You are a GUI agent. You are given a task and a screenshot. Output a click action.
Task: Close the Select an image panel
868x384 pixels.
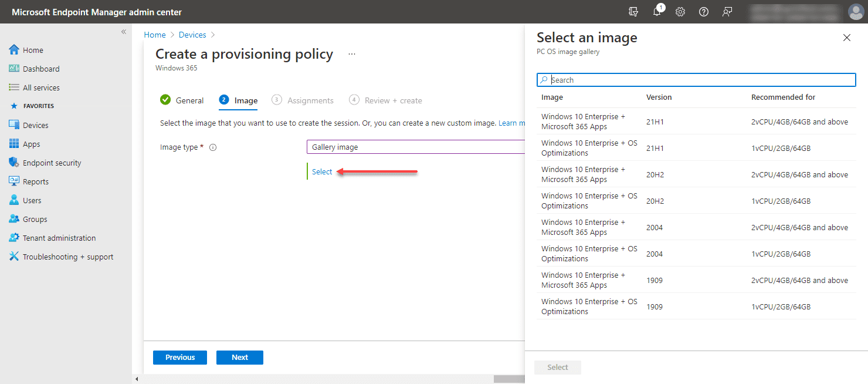tap(846, 38)
